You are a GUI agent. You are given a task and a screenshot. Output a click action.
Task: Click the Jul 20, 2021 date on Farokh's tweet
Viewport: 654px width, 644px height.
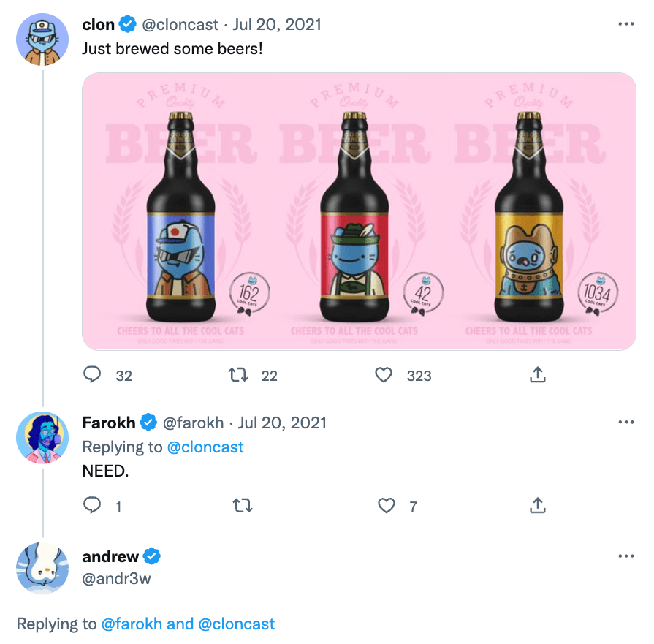coord(282,423)
